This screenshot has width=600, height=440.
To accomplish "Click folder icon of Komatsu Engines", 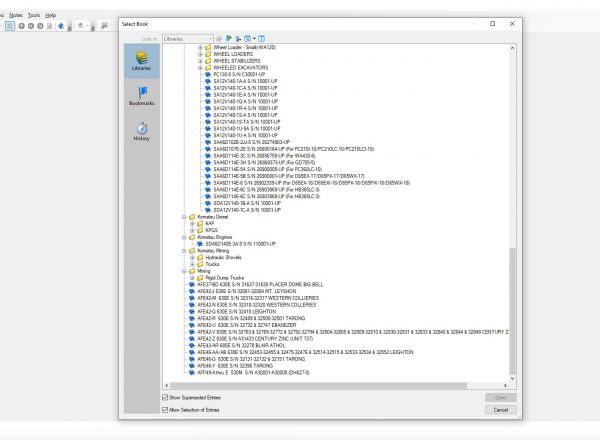I will click(x=192, y=237).
